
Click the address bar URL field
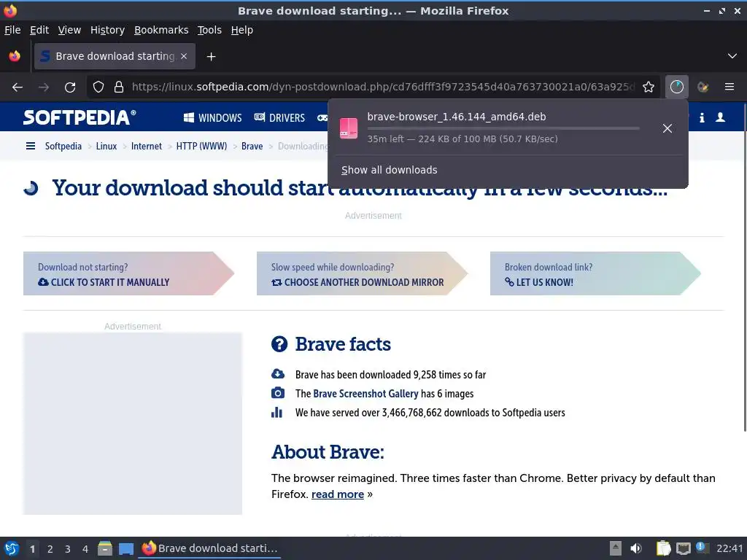pyautogui.click(x=384, y=87)
